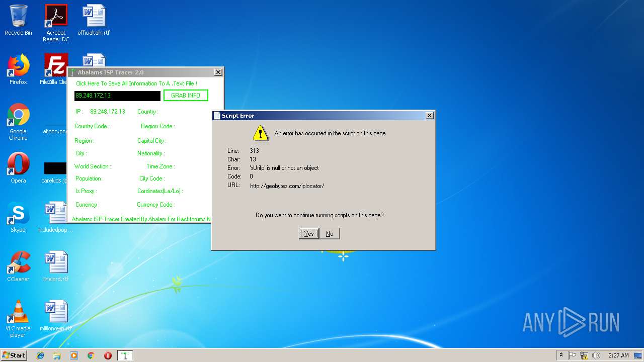Open the media player taskbar icon
Viewport: 644px width, 362px height.
click(x=74, y=355)
